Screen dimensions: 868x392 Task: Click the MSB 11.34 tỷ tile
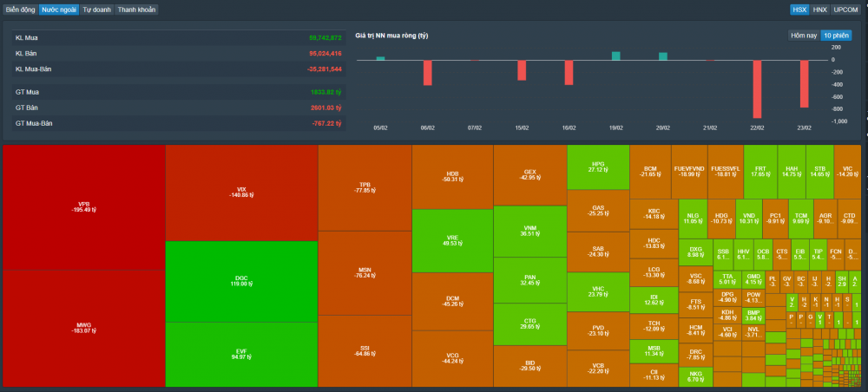(654, 351)
